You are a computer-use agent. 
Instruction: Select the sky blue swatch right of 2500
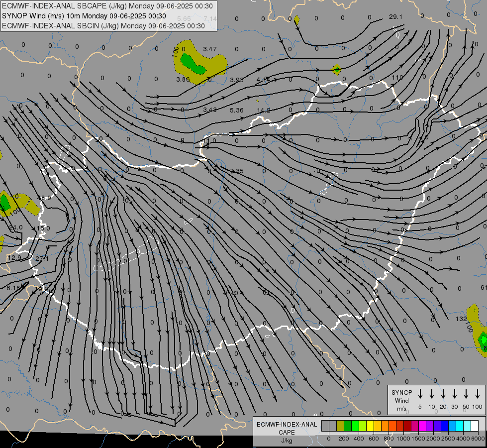tap(452, 426)
